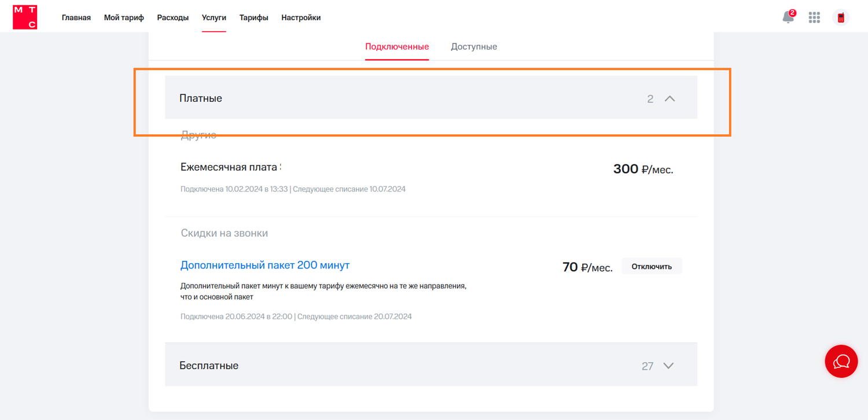Click the Скидки на звонки heading
The width and height of the screenshot is (868, 420).
pyautogui.click(x=225, y=233)
